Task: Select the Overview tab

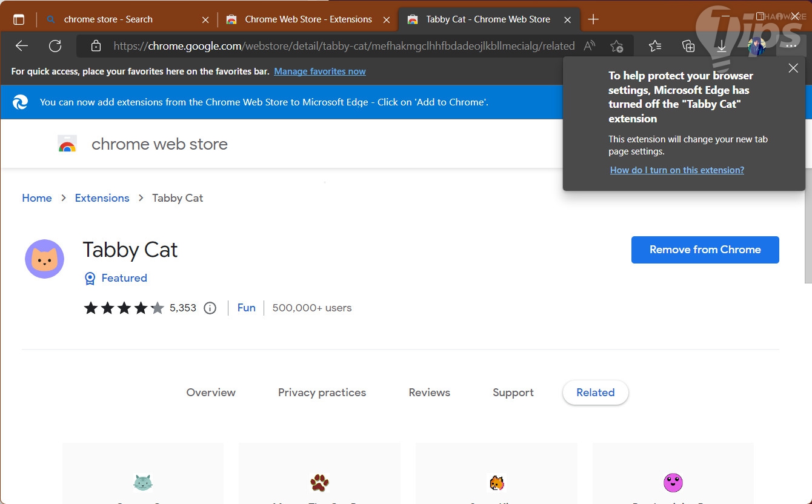Action: tap(211, 393)
